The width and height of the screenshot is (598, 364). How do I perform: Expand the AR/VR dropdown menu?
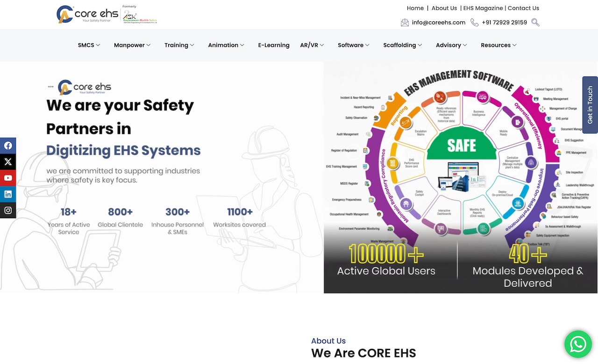pos(312,45)
